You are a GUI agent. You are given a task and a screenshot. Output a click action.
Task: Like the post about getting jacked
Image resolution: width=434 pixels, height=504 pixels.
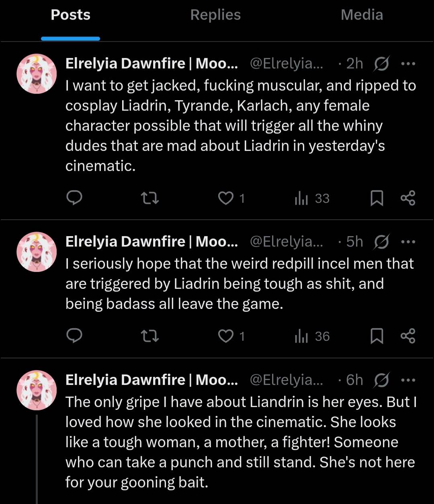226,198
